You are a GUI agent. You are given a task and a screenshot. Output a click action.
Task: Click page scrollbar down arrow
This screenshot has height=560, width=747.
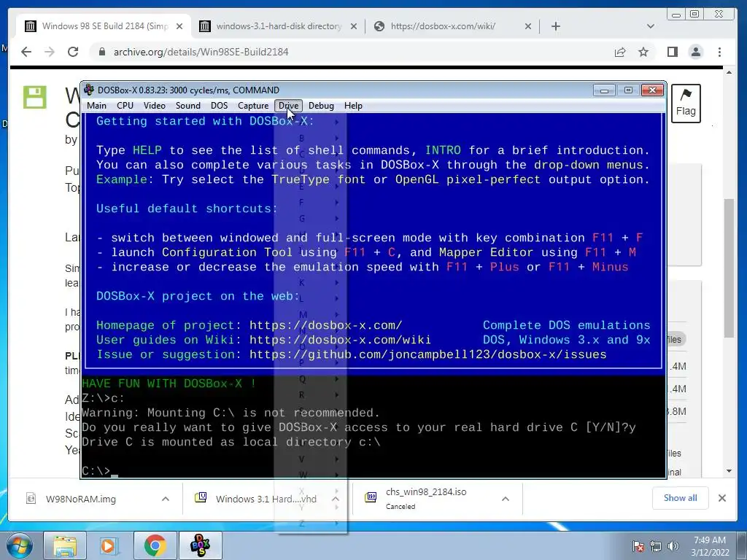[729, 472]
